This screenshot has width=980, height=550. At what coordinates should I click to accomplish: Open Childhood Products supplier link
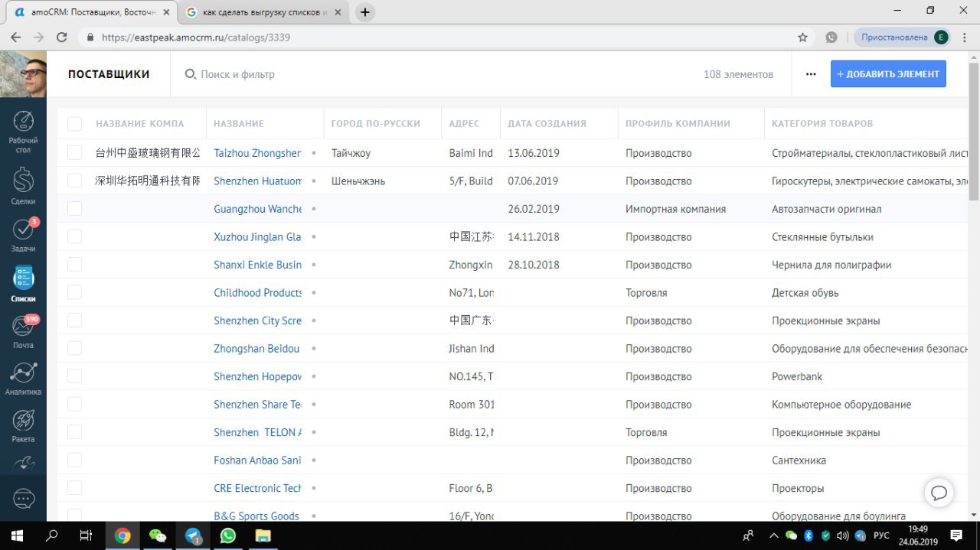pos(257,292)
